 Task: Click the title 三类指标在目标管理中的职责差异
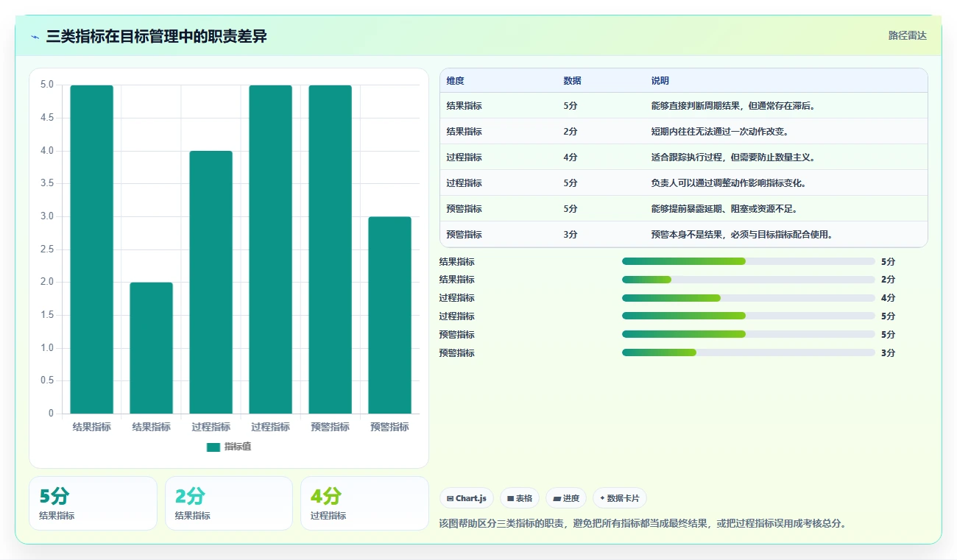click(x=156, y=36)
